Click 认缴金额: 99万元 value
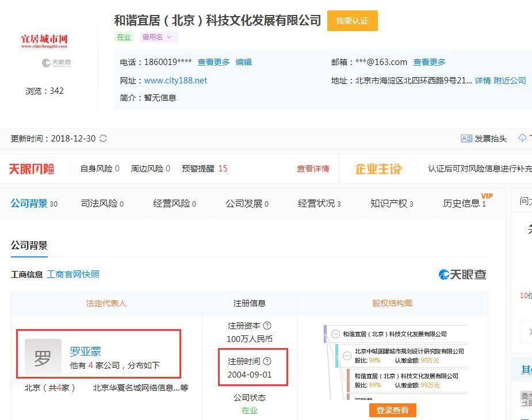 coord(417,385)
